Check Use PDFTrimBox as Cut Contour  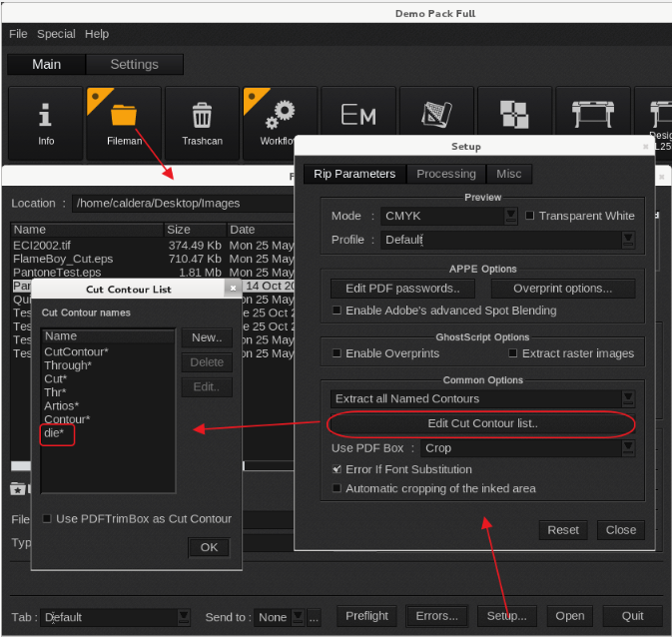point(47,518)
